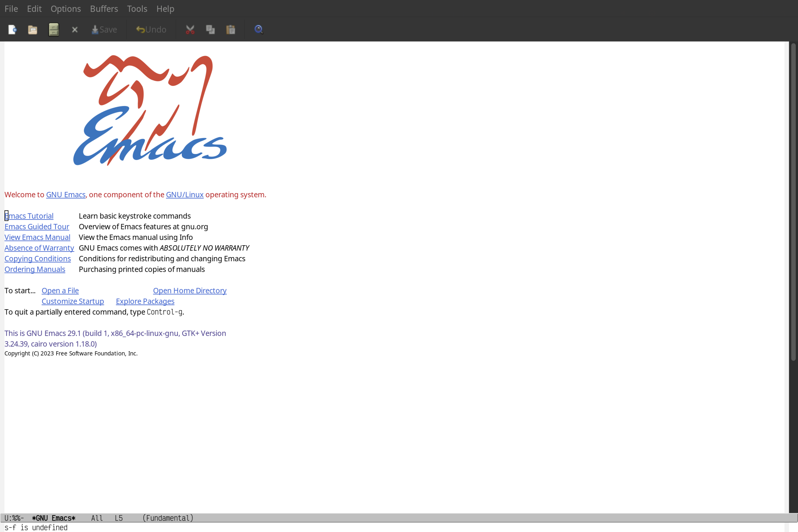Click the Close buffer icon
This screenshot has width=798, height=532.
[x=75, y=29]
